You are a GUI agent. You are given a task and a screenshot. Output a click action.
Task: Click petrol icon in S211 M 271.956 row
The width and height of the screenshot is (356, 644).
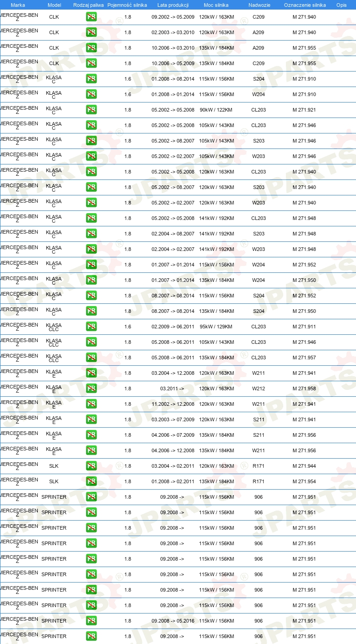pyautogui.click(x=92, y=435)
